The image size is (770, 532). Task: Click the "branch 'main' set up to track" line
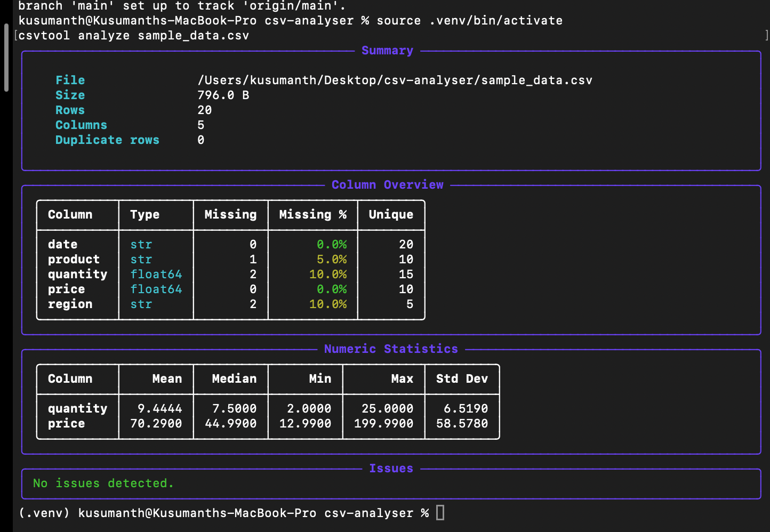(x=182, y=6)
